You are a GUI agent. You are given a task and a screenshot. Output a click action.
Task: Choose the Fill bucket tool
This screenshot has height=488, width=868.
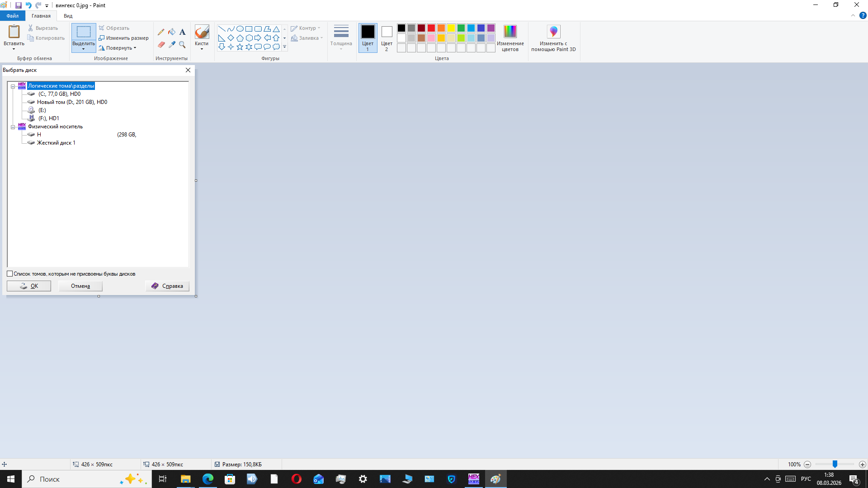point(172,32)
